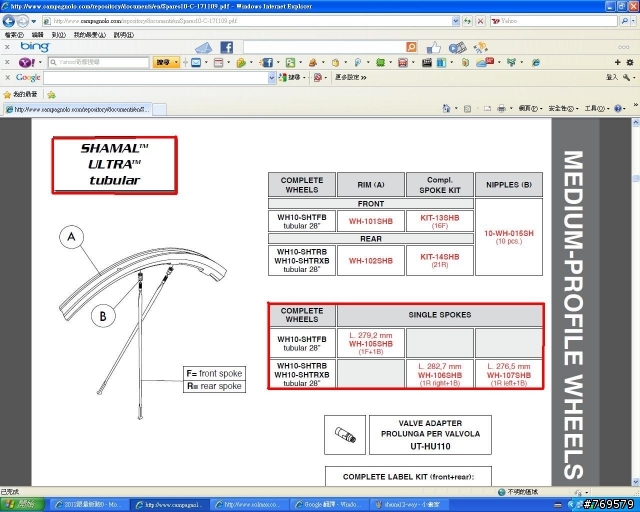Click the WH-102SHB rear rim code
This screenshot has width=640, height=512.
[370, 261]
